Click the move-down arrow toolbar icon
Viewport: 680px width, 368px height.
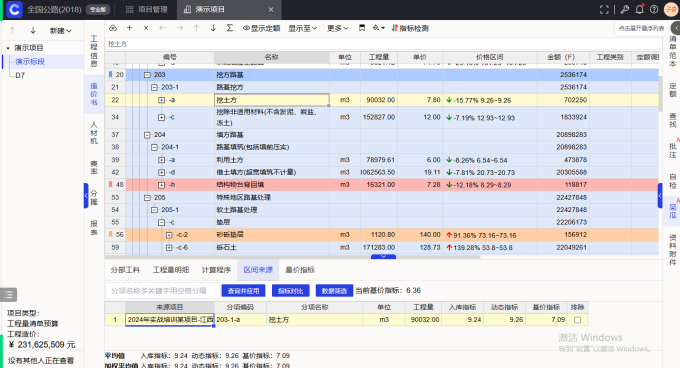click(213, 28)
